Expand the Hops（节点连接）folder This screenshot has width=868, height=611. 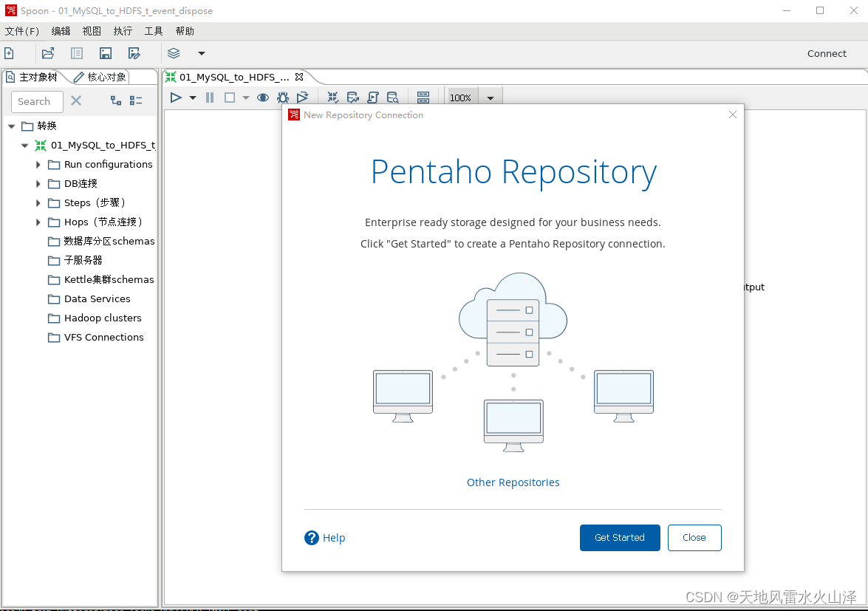(x=38, y=222)
